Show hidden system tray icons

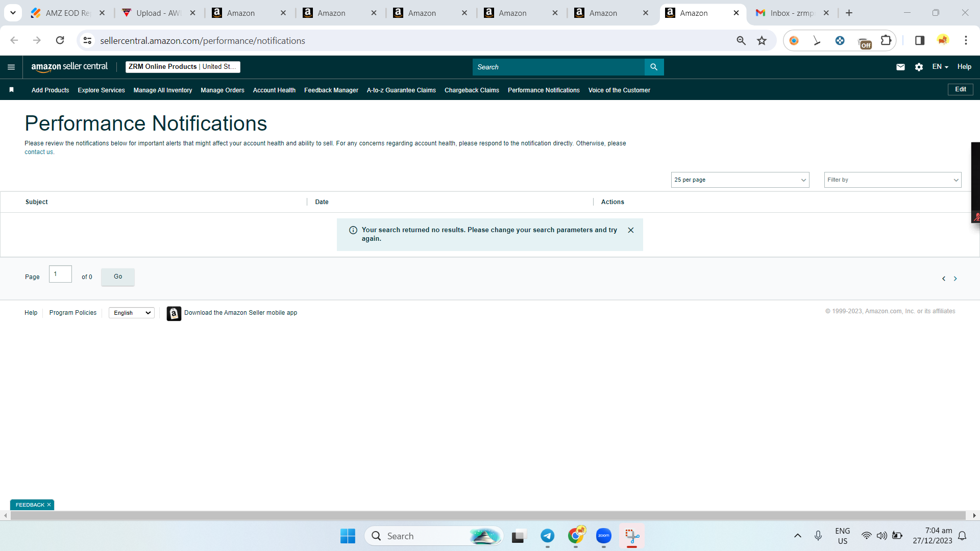coord(798,536)
